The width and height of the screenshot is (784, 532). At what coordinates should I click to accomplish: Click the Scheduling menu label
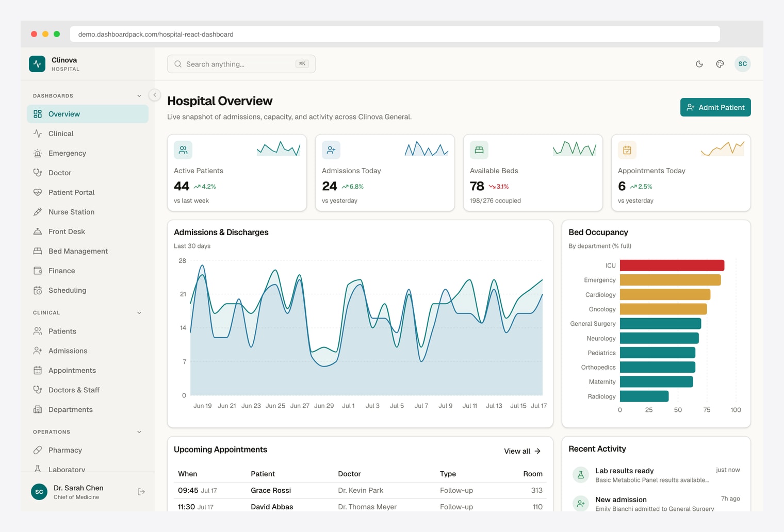(67, 290)
